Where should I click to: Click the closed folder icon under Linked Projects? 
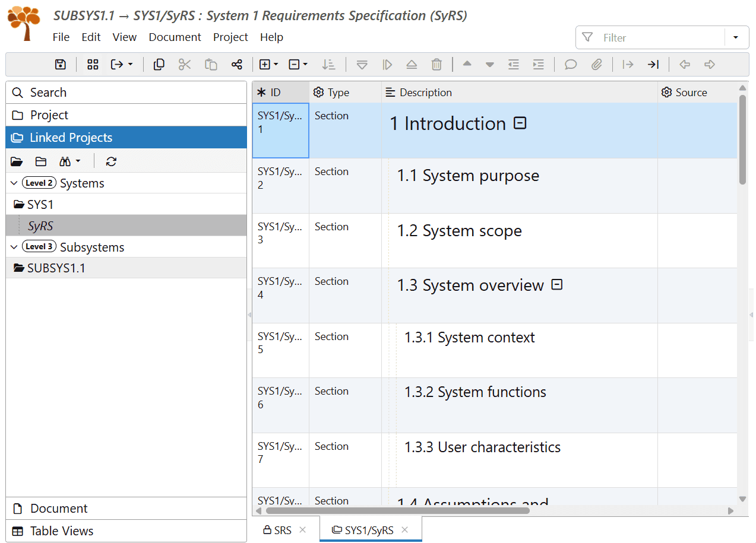(x=41, y=161)
